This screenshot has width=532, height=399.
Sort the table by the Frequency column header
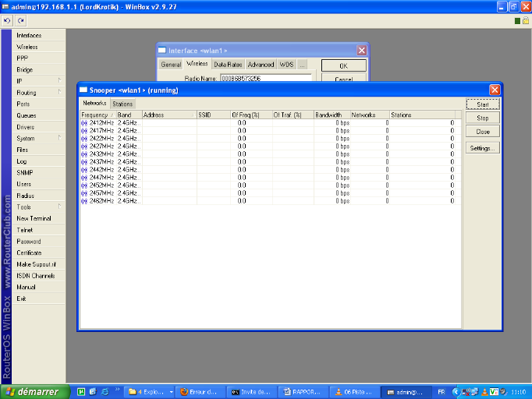(x=95, y=115)
